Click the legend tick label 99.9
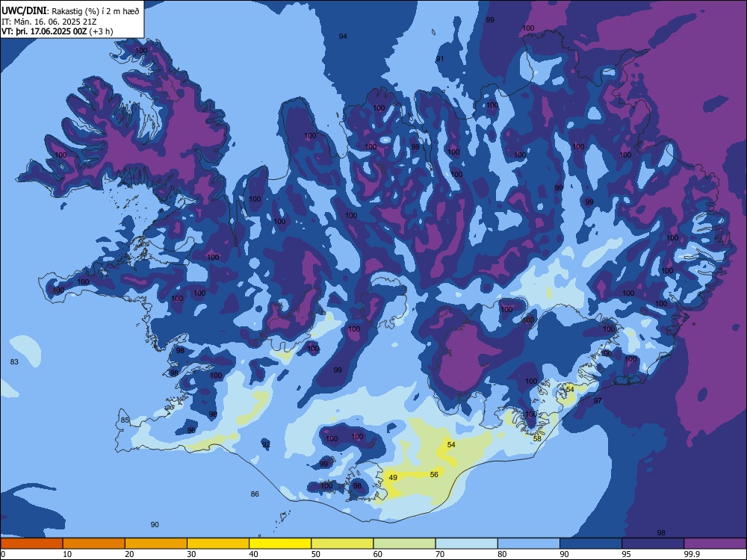The image size is (747, 560). tap(691, 554)
